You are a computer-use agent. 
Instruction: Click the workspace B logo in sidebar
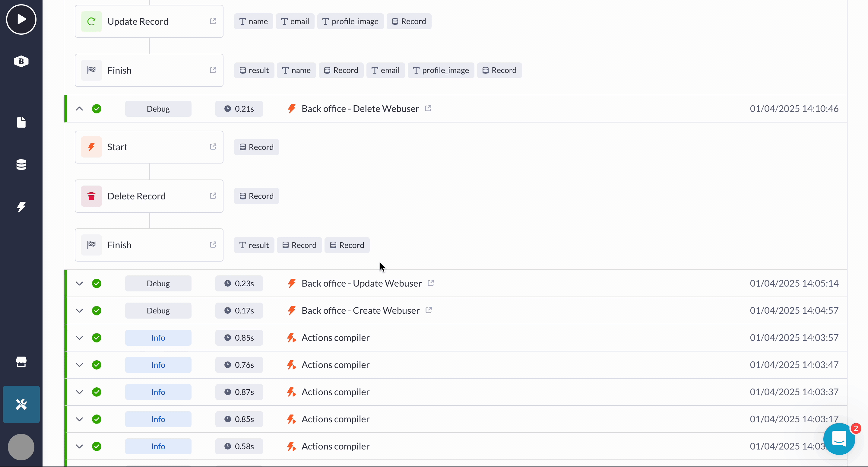pos(21,61)
